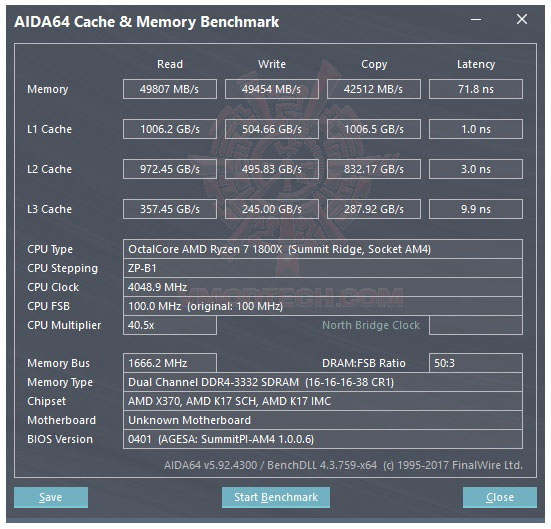Click the Close button at bottom
This screenshot has height=529, width=551.
click(500, 497)
